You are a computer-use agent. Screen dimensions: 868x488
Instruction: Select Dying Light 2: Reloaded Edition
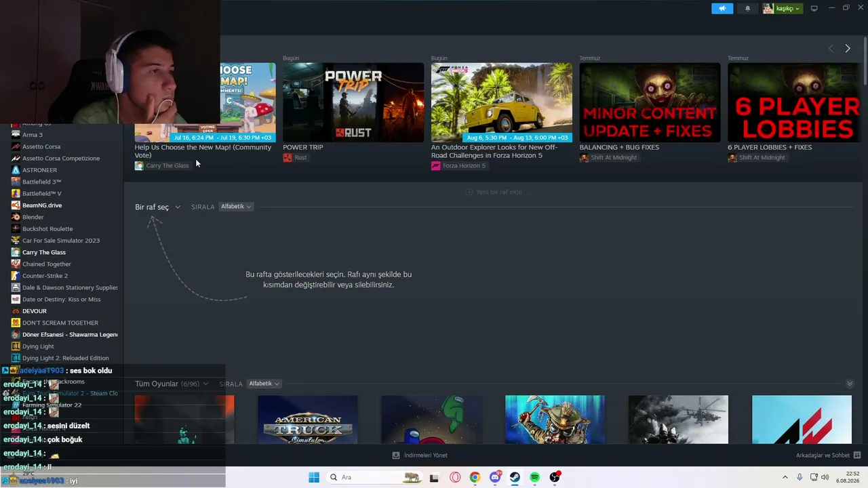[66, 358]
